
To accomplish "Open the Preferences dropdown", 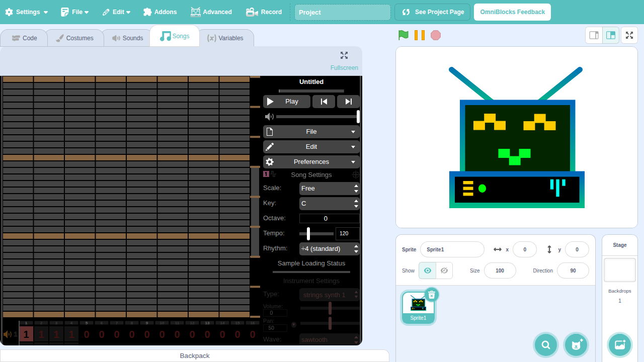I will [x=311, y=162].
